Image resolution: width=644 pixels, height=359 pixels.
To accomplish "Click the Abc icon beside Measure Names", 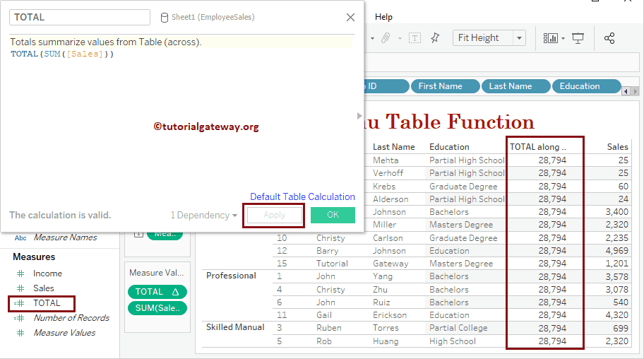I will click(20, 237).
